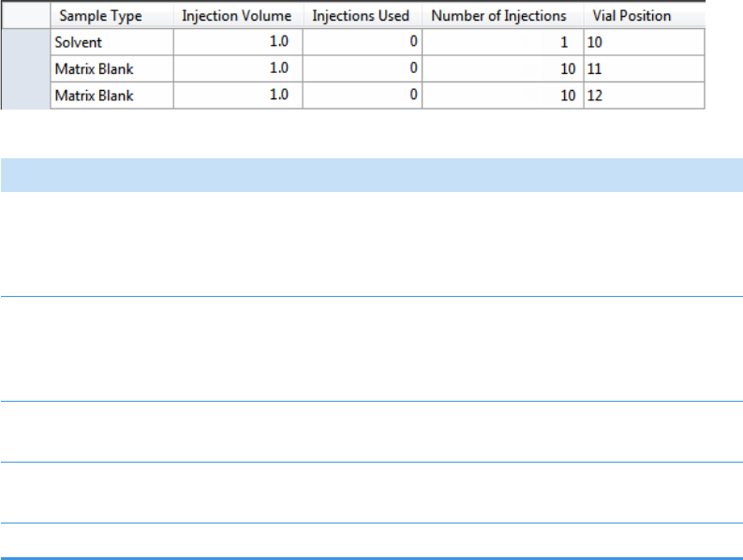Select vial position 12 cell
743x560 pixels.
point(645,96)
